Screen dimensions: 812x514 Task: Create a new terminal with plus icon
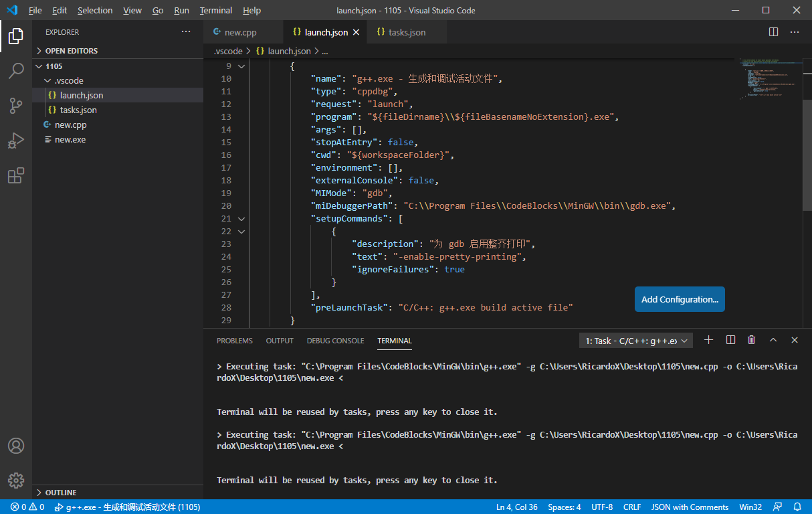(709, 340)
